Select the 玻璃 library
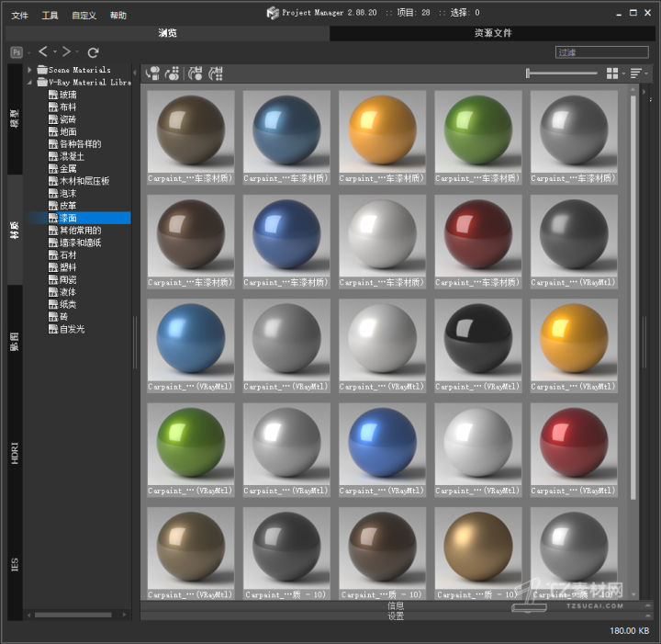 [x=62, y=95]
